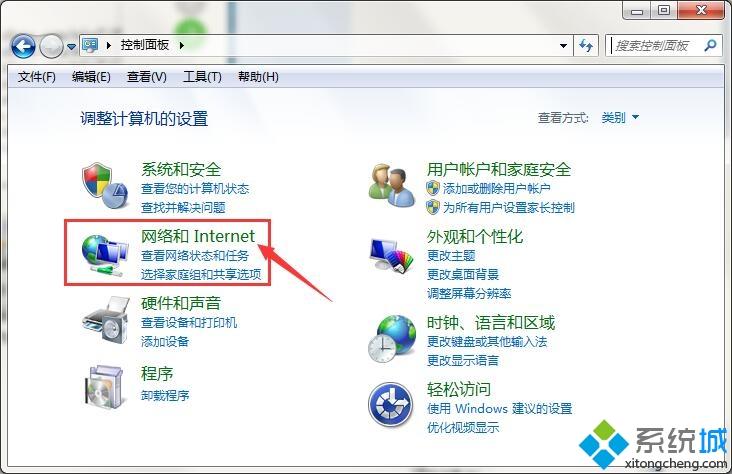The image size is (732, 474).
Task: Open the Hardware and Sound printer icon
Action: 106,321
